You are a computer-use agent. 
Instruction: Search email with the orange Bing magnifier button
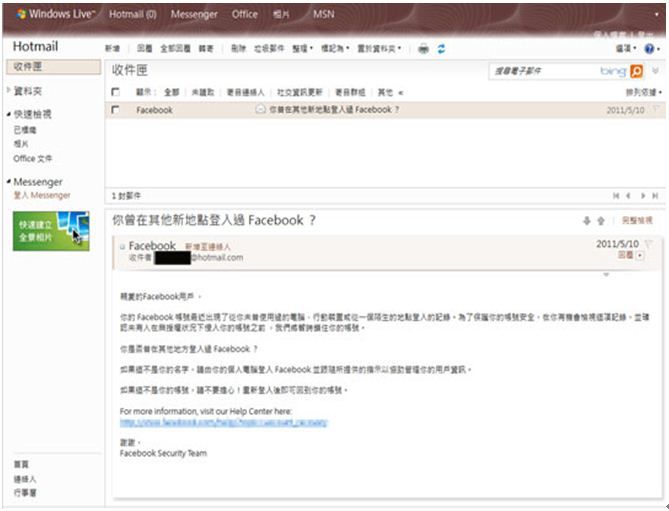click(x=636, y=71)
